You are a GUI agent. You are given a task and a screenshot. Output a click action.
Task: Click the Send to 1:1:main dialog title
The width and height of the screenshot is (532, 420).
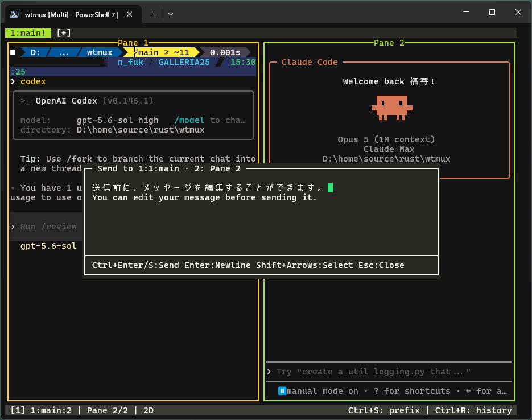coord(168,168)
